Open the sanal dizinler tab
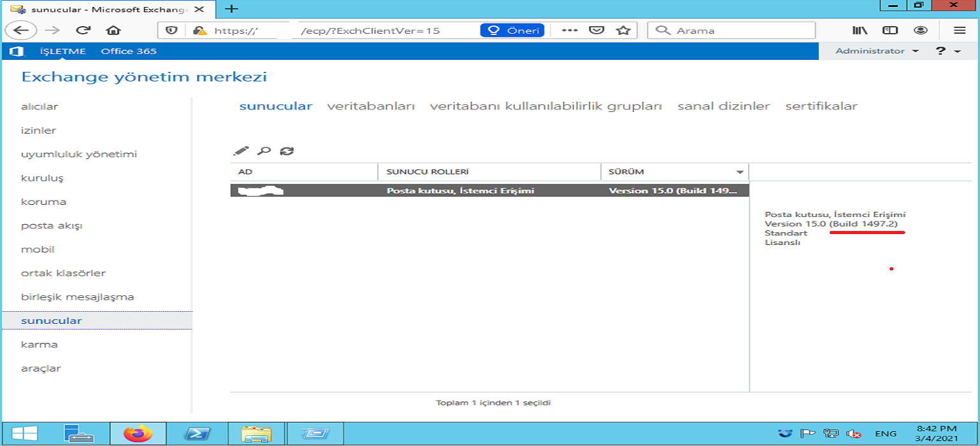The image size is (980, 446). 723,106
